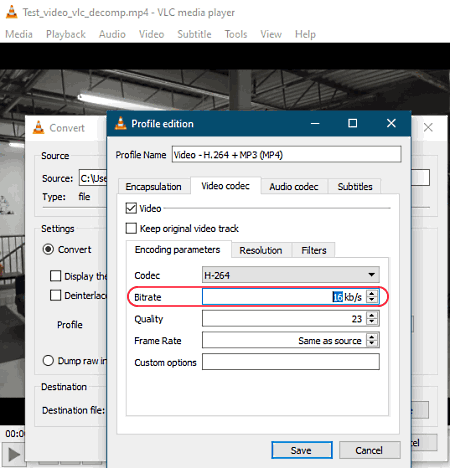Image resolution: width=450 pixels, height=468 pixels.
Task: Switch to the Video codec tab
Action: click(x=225, y=186)
